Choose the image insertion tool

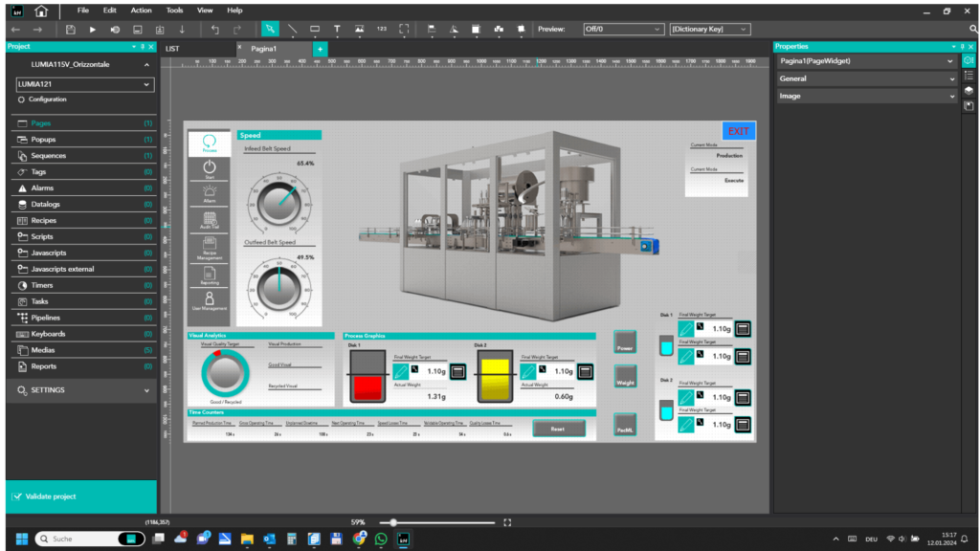pyautogui.click(x=359, y=29)
